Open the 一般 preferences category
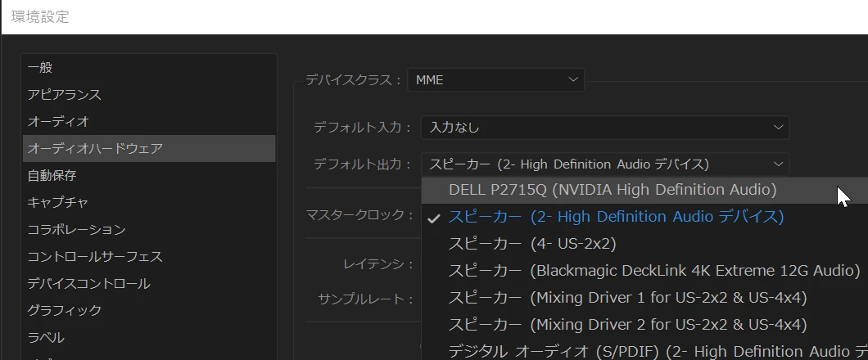868x360 pixels. (149, 67)
